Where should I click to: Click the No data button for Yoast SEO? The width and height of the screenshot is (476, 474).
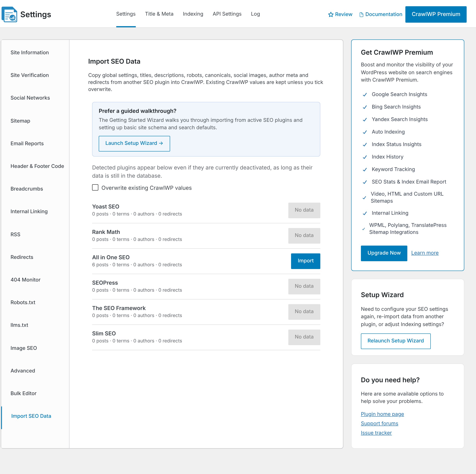click(x=304, y=210)
